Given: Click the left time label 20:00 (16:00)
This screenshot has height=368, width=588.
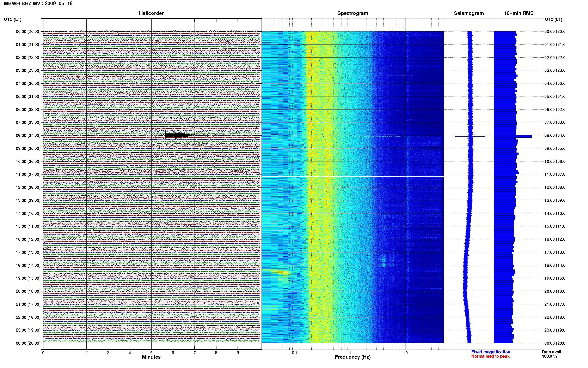Looking at the screenshot, I should [x=28, y=291].
